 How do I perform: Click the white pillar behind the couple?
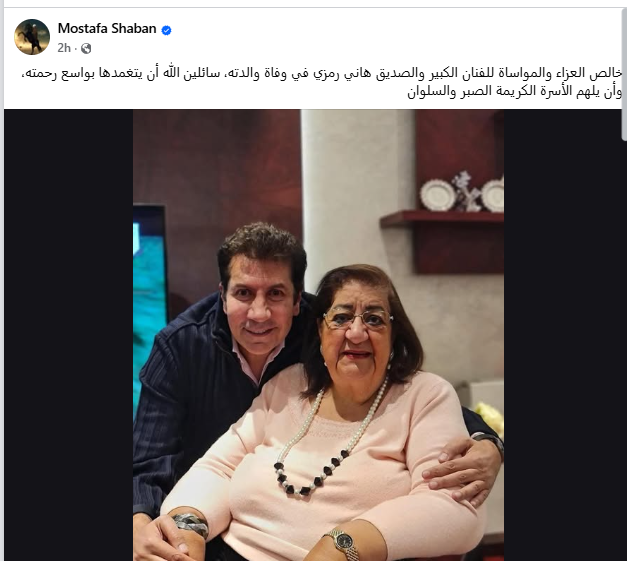(358, 188)
